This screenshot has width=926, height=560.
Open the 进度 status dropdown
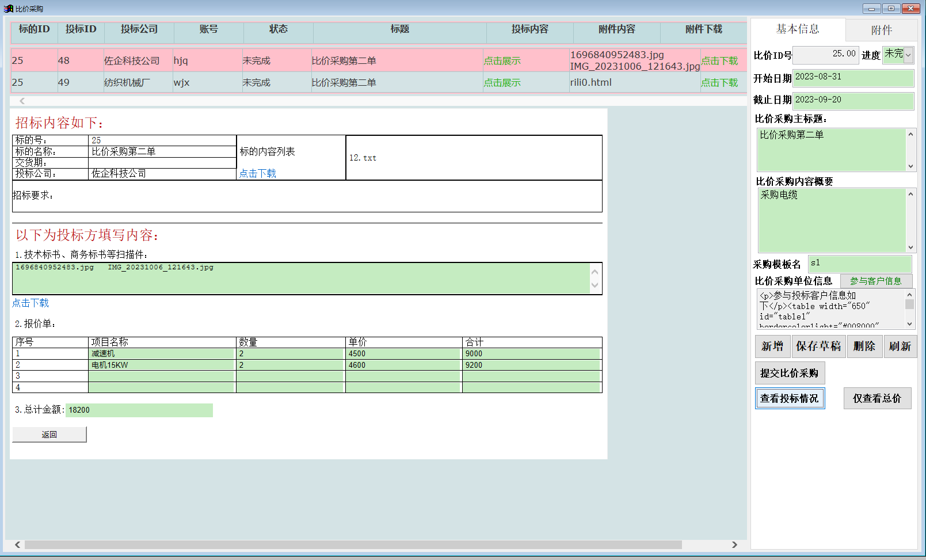(x=908, y=55)
